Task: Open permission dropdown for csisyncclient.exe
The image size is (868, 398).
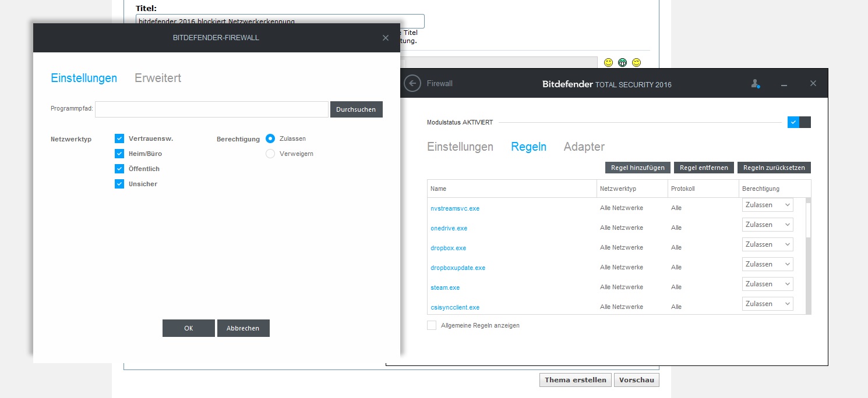Action: (x=767, y=304)
